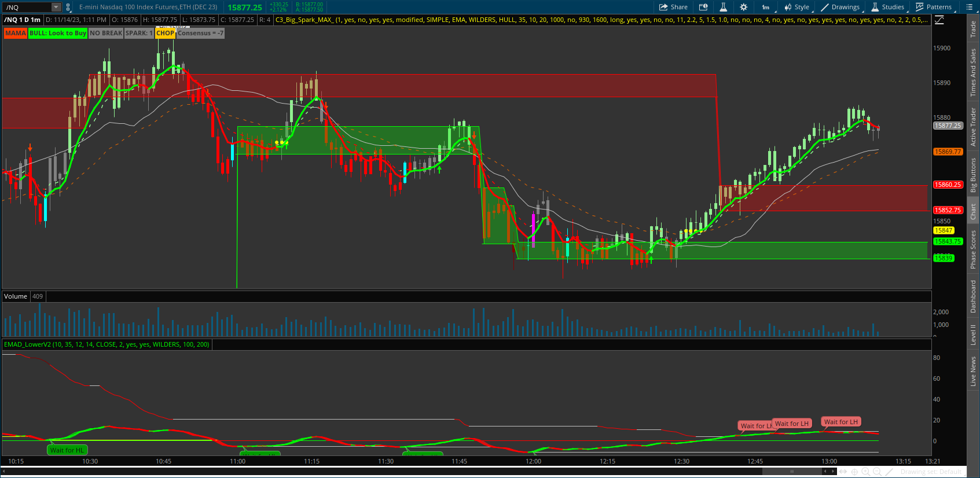
Task: Switch to the Active Trader side tab
Action: click(973, 127)
